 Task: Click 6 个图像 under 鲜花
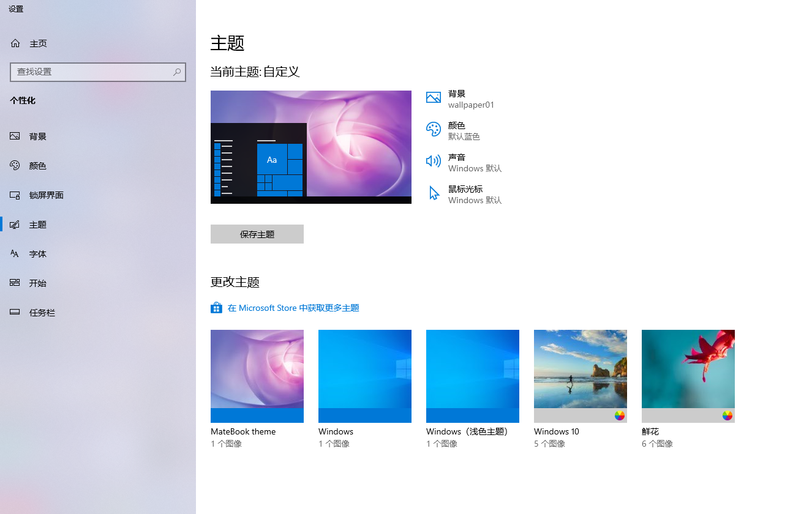(x=657, y=444)
